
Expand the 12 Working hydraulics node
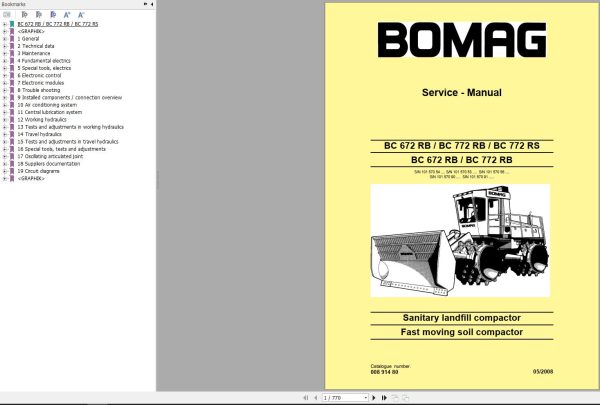(5, 119)
